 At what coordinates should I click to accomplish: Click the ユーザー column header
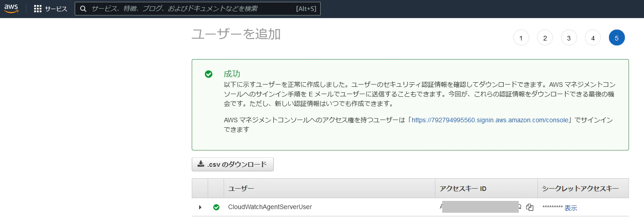(329, 188)
